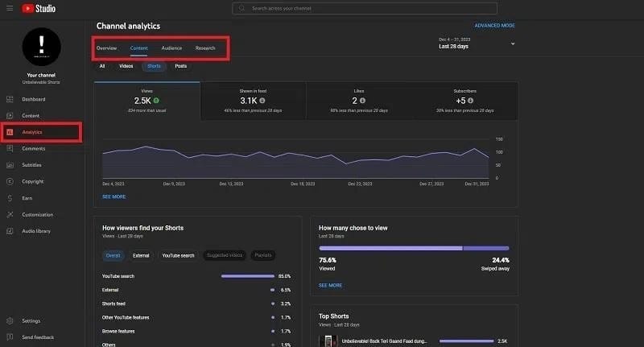
Task: Click the top Short's 2.5K views bar
Action: (467, 341)
